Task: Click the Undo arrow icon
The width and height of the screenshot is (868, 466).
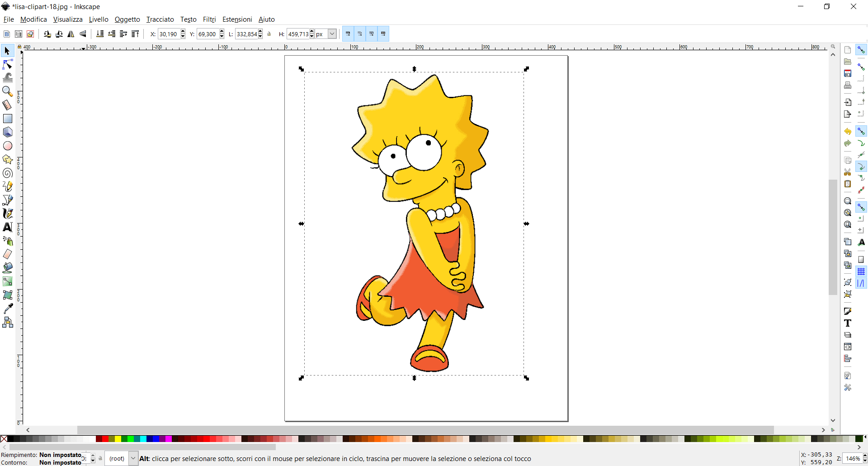Action: [x=848, y=132]
